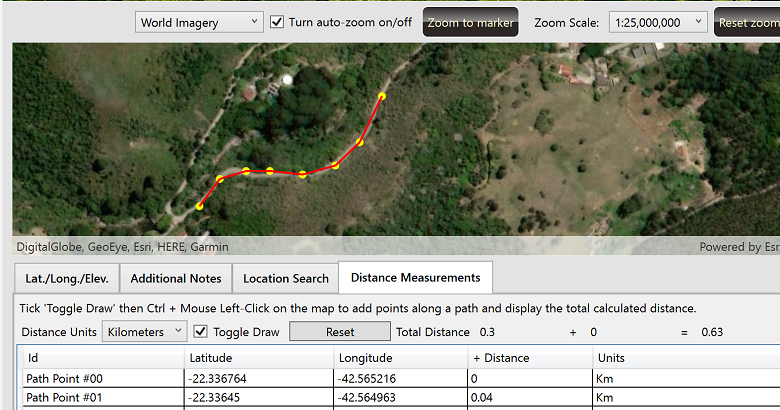Click the Reset distance button
The width and height of the screenshot is (780, 410).
(x=340, y=332)
